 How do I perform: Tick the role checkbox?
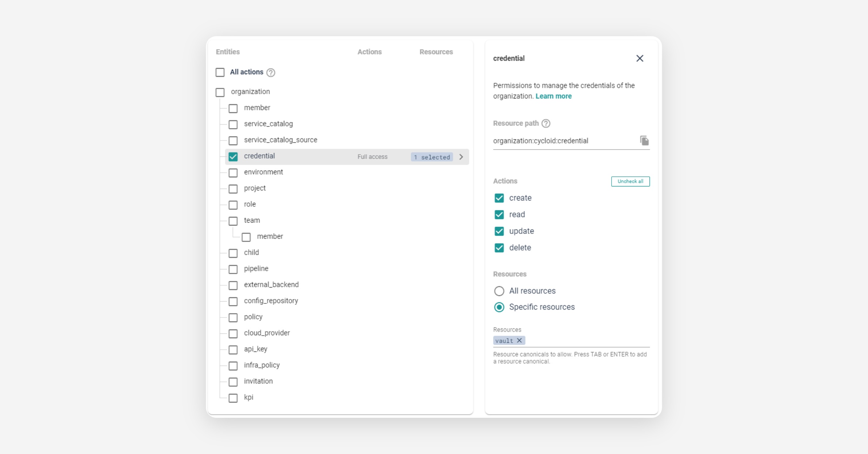pyautogui.click(x=233, y=205)
